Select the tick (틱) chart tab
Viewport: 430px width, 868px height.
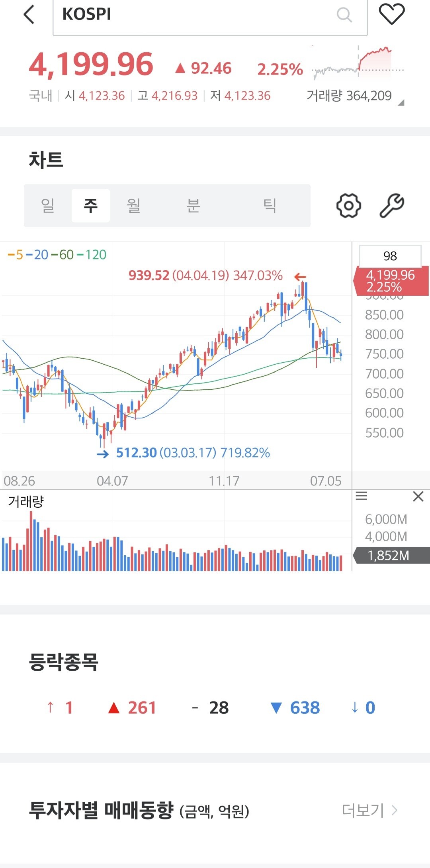(x=270, y=206)
